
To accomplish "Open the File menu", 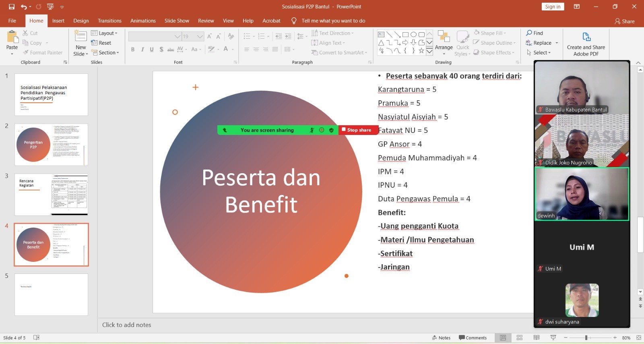I will coord(12,21).
